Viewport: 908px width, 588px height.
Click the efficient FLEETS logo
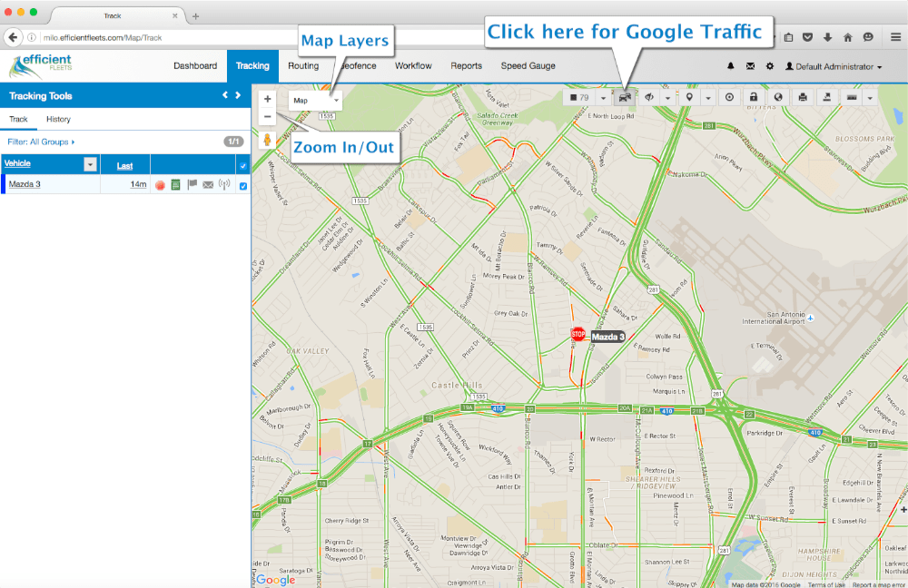(40, 66)
